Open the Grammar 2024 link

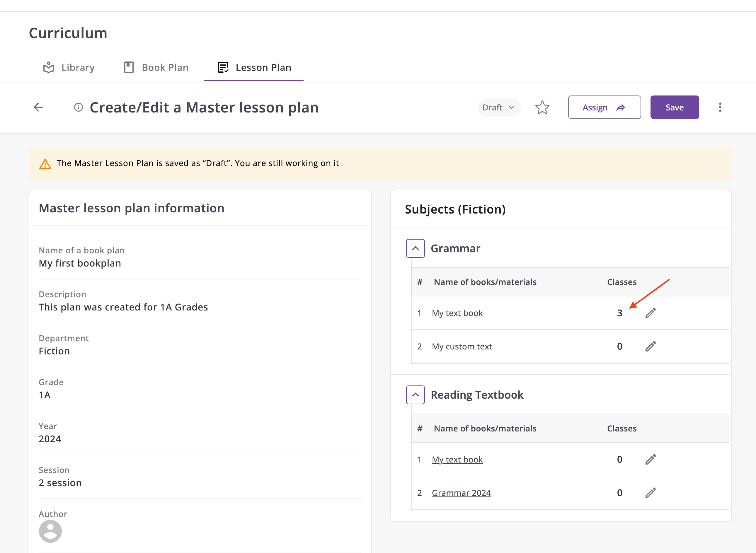461,493
